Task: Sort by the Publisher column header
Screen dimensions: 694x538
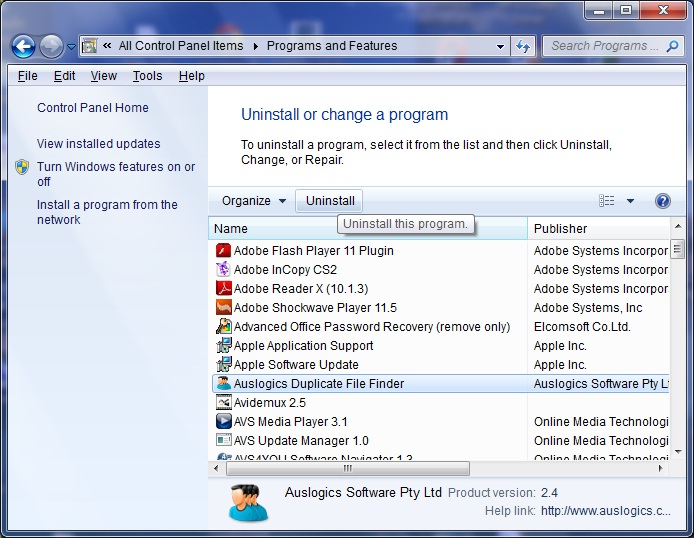Action: point(598,229)
